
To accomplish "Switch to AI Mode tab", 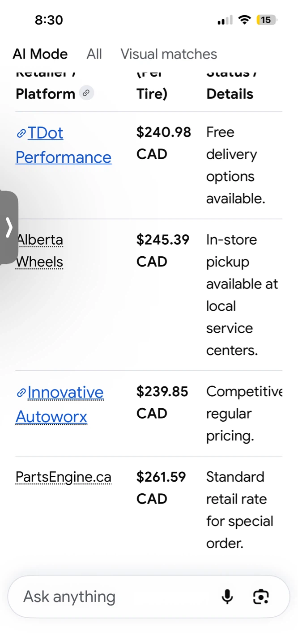I will pos(40,54).
